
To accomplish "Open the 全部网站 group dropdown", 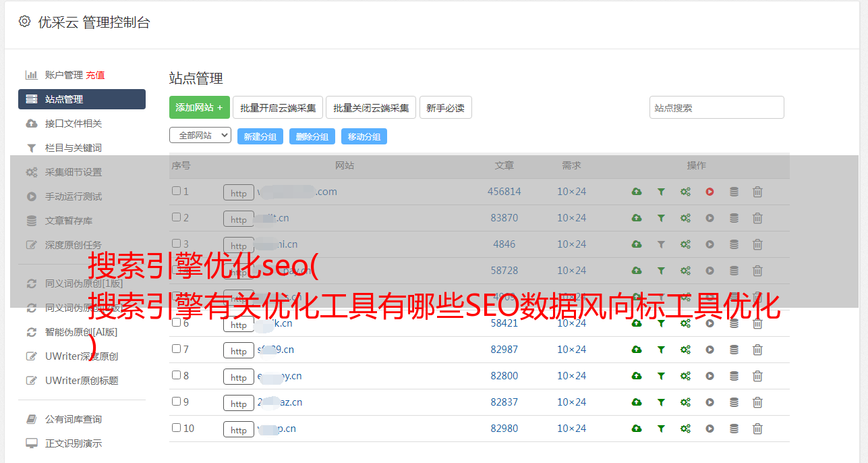I will coord(200,136).
